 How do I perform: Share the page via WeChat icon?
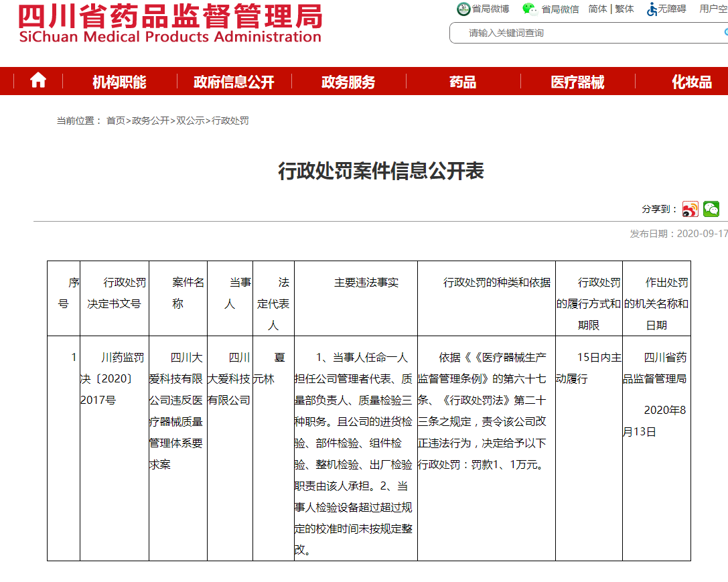click(x=711, y=210)
